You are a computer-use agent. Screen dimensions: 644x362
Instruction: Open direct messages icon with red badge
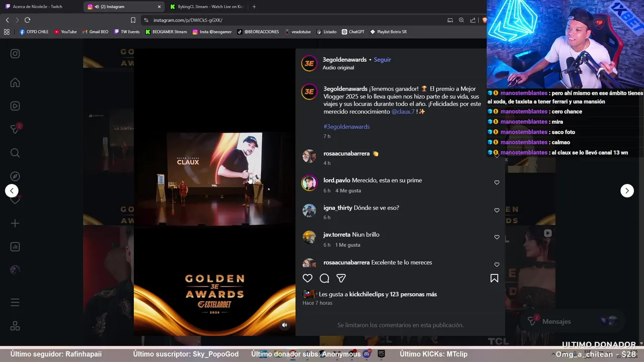tap(15, 129)
